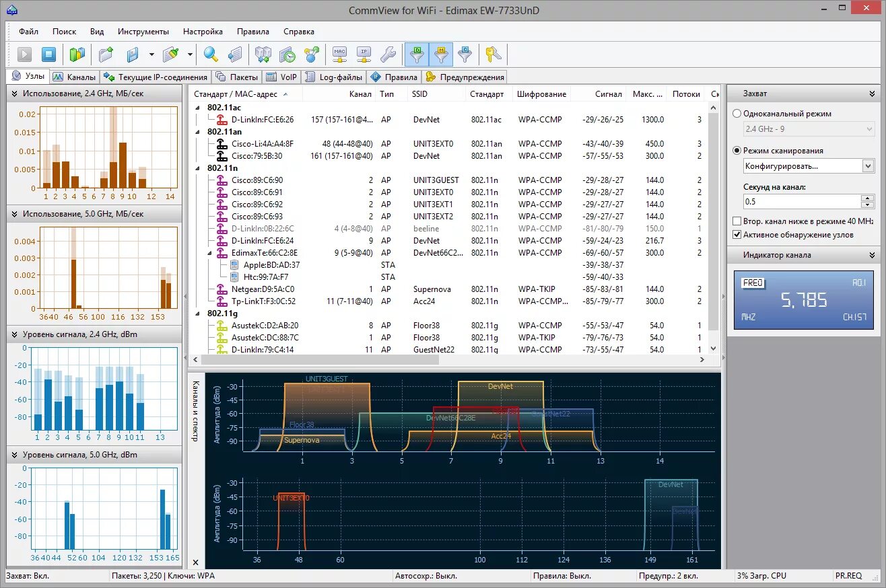This screenshot has width=886, height=588.
Task: Click the wrench settings icon
Action: 388,54
